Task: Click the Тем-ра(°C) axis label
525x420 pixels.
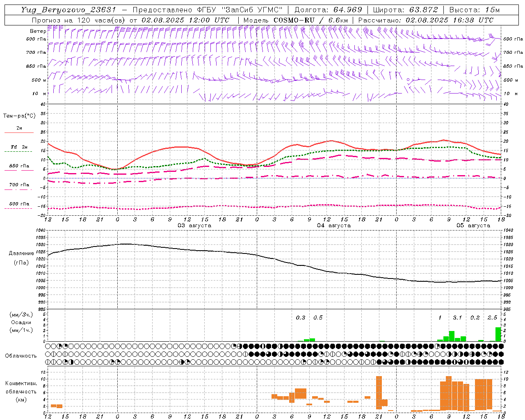Action: [19, 116]
